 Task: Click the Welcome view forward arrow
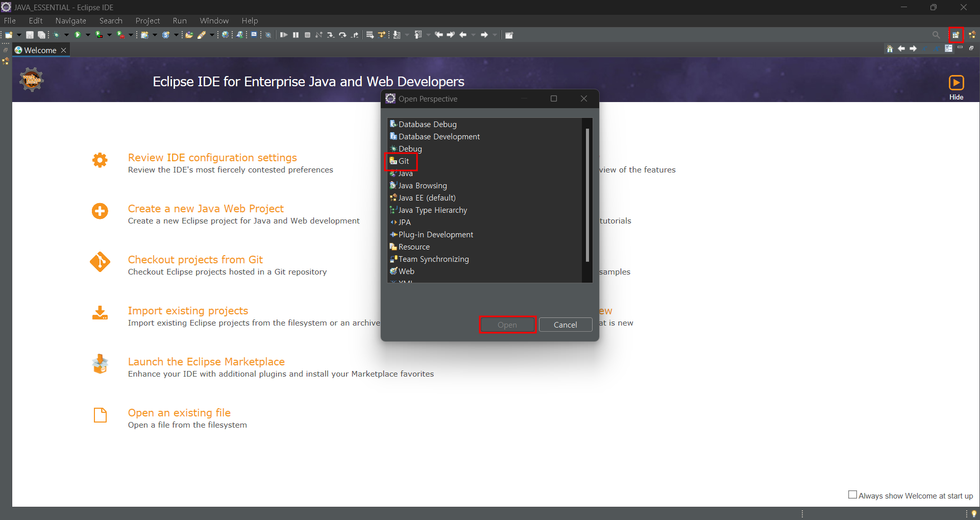point(913,48)
